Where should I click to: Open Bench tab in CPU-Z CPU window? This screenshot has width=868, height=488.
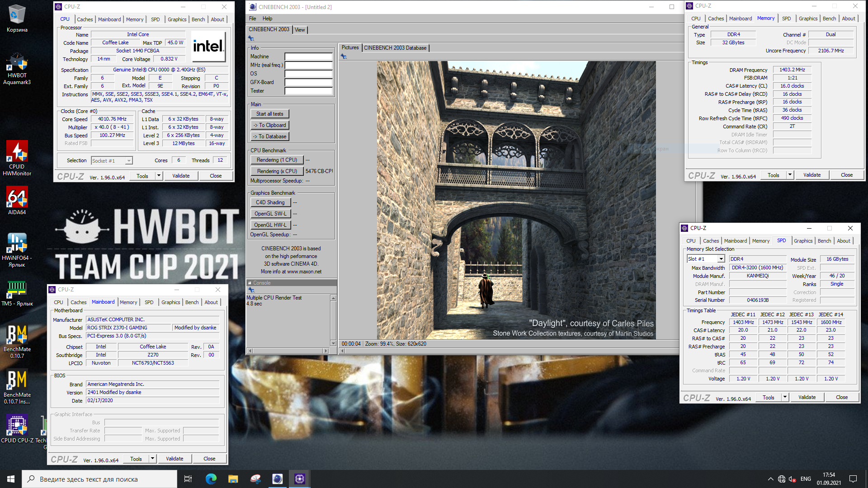coord(198,19)
